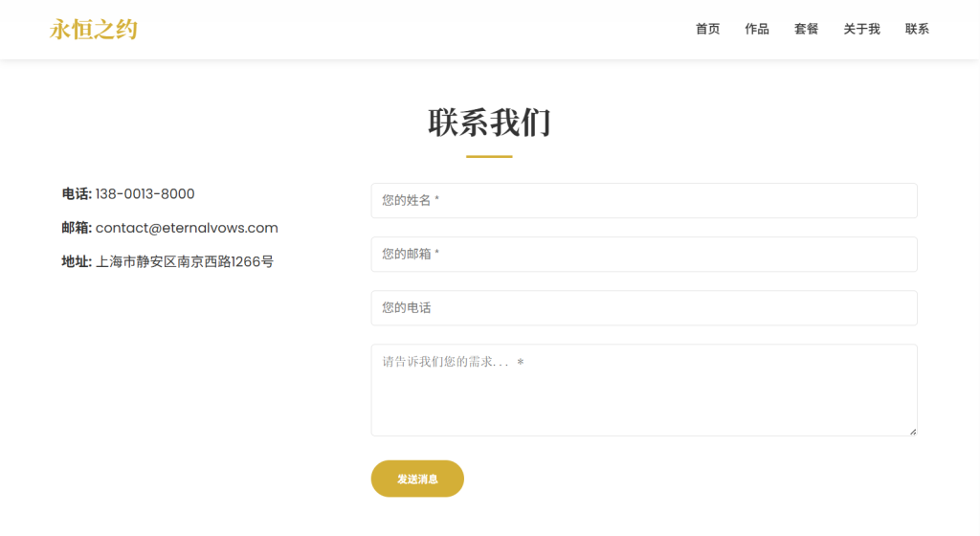Click into the 您的邮箱 field
Image resolution: width=980 pixels, height=536 pixels.
coord(643,255)
